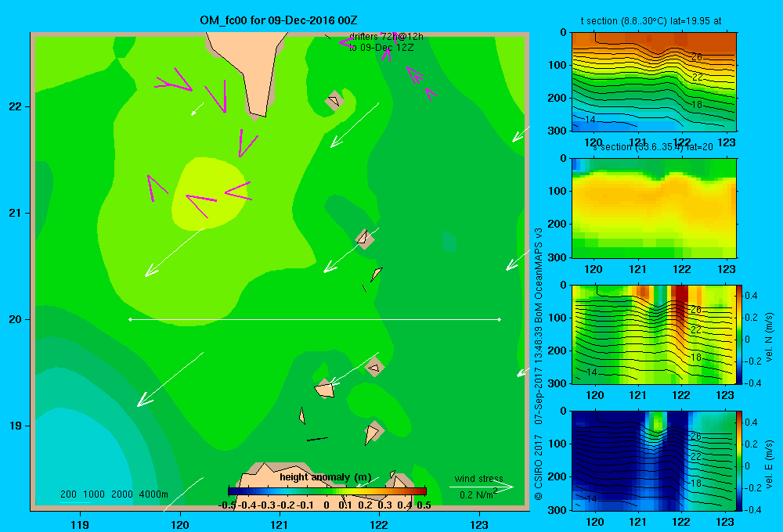
Task: Click the '-0.4' tick on vel. N color bar
Action: pos(752,383)
